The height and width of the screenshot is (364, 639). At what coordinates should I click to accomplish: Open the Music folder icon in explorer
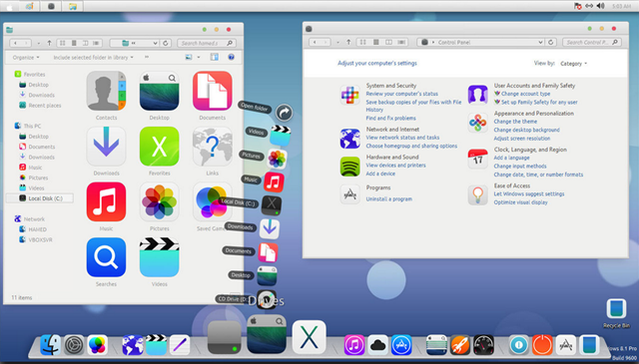pos(106,202)
